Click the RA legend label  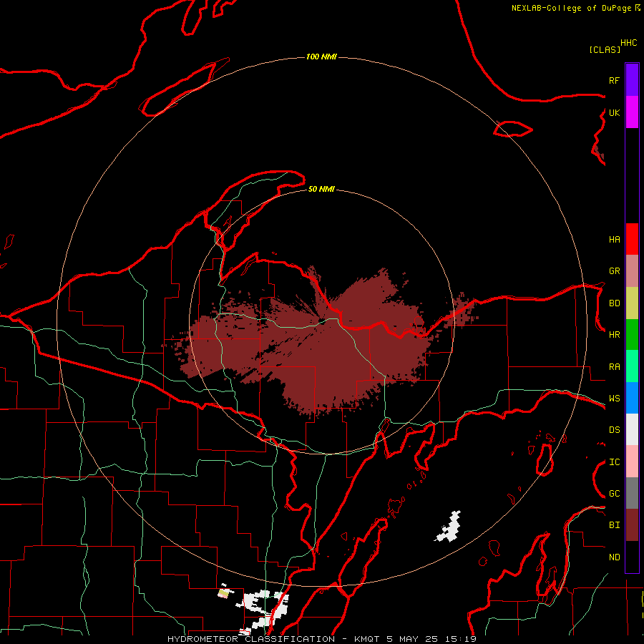click(x=614, y=366)
